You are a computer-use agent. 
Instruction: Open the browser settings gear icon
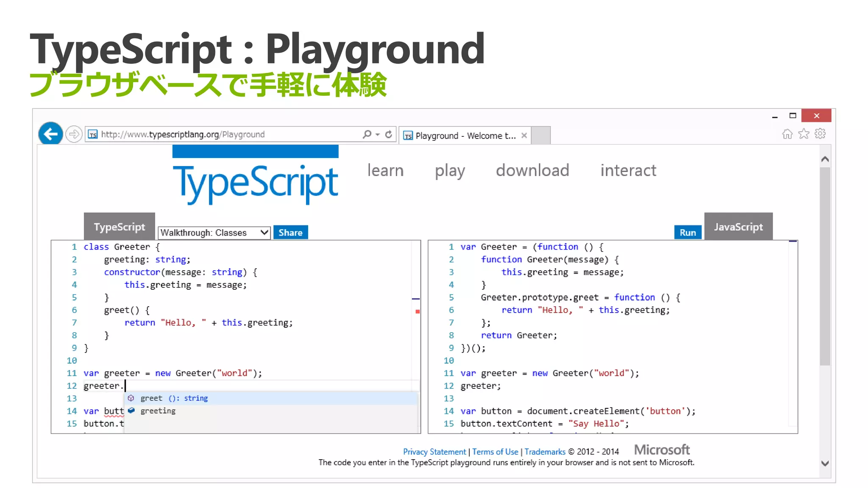[820, 134]
